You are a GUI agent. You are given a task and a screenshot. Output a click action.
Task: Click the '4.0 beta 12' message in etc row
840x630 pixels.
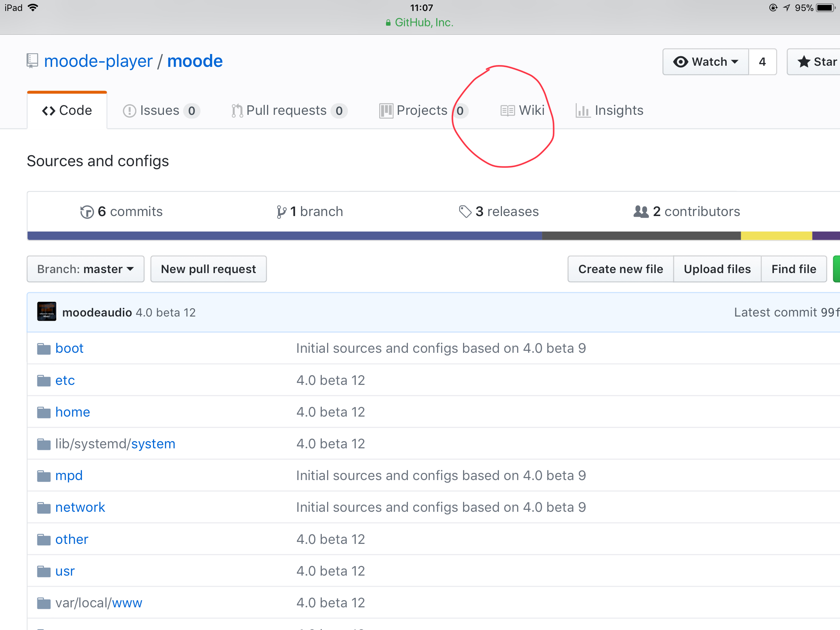click(330, 380)
